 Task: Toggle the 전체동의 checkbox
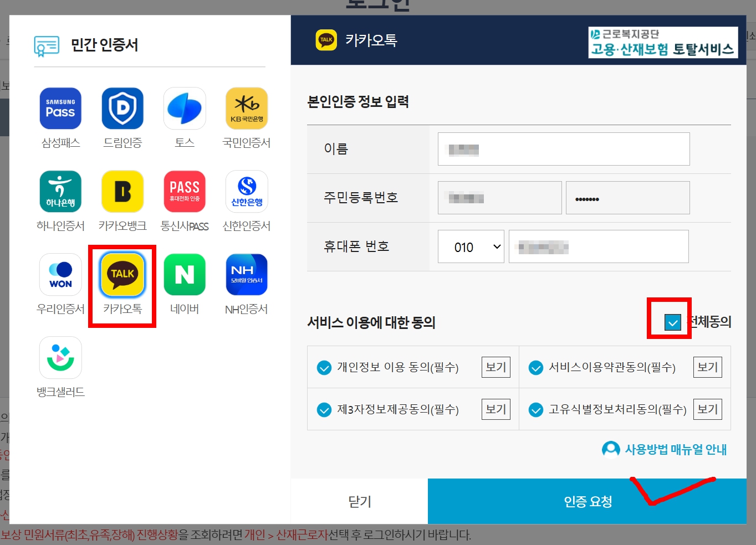tap(673, 322)
